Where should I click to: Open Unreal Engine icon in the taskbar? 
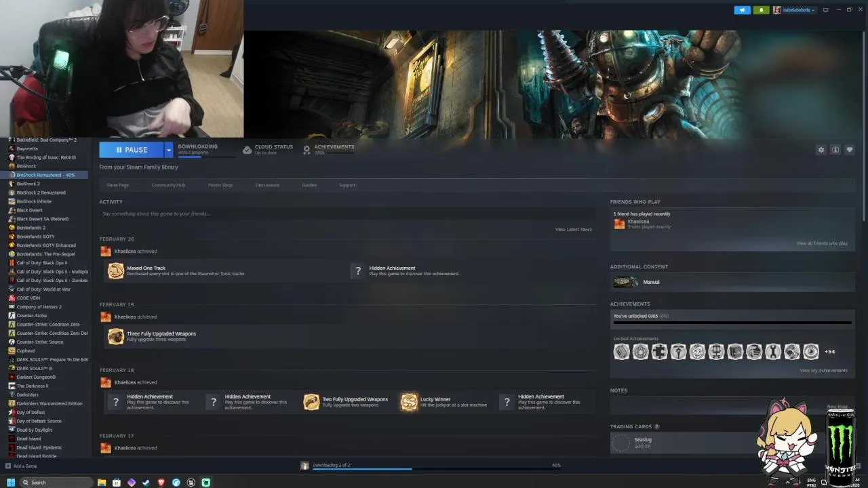click(191, 483)
